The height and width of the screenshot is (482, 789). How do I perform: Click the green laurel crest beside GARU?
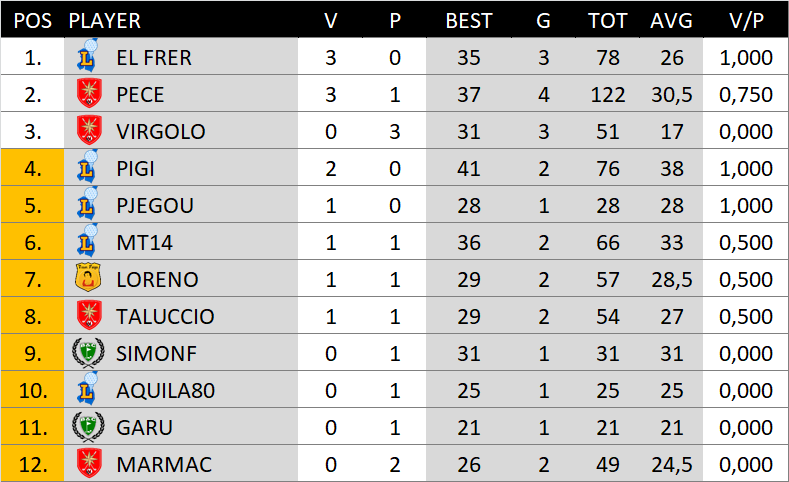(89, 427)
